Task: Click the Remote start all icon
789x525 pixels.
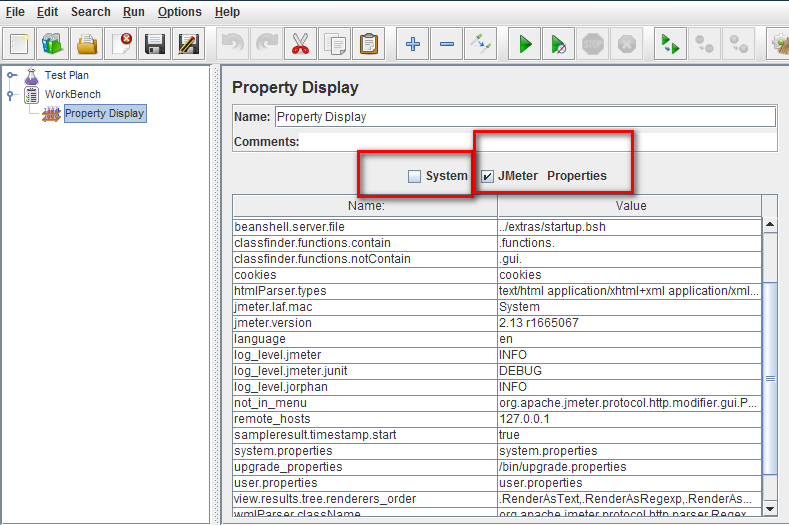Action: tap(667, 44)
